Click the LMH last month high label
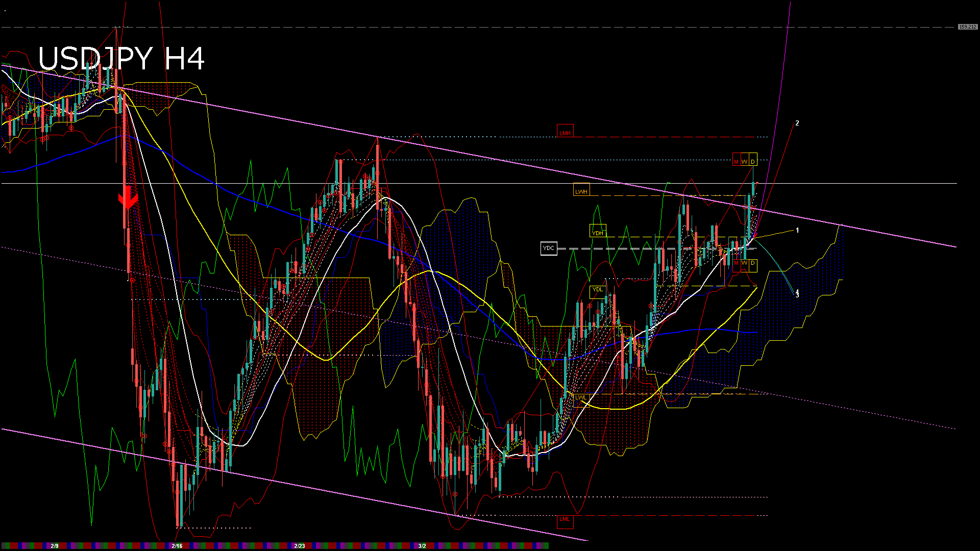The image size is (980, 551). [x=565, y=132]
